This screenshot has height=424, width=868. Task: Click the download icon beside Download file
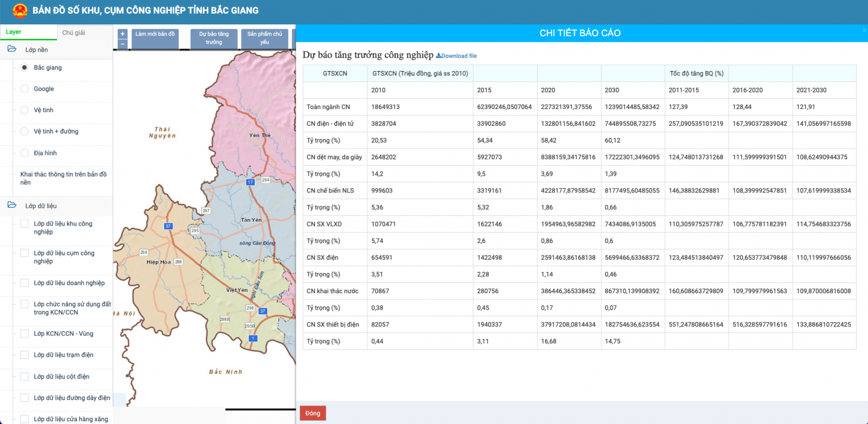(438, 56)
